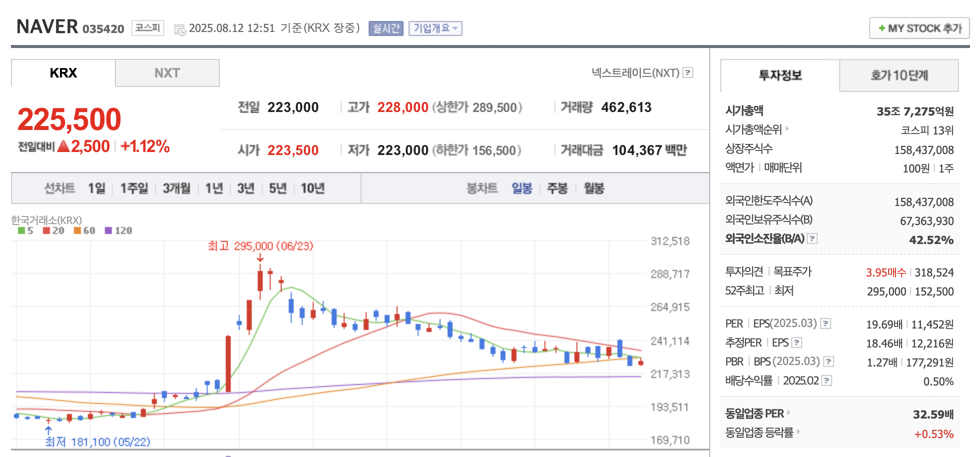Open the 넥스트레이드(NXT) link
This screenshot has height=457, width=980.
coord(635,73)
